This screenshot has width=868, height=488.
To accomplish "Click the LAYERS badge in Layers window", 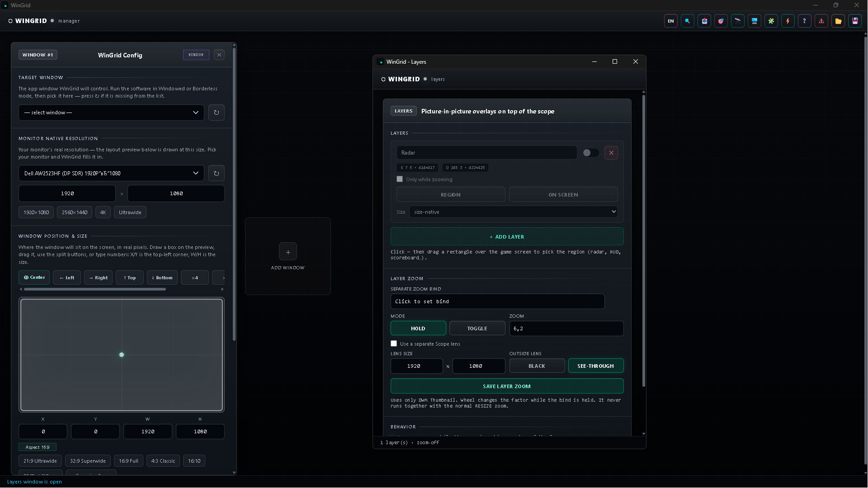I will [x=404, y=111].
